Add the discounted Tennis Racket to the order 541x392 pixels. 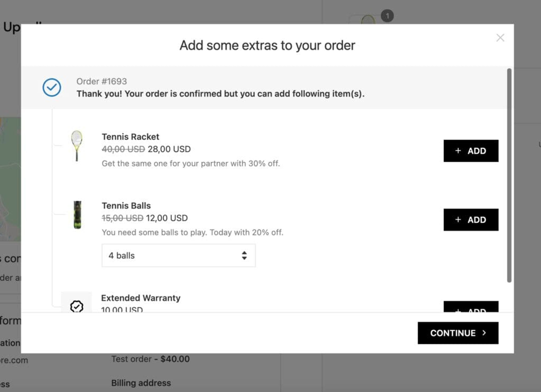pos(471,151)
